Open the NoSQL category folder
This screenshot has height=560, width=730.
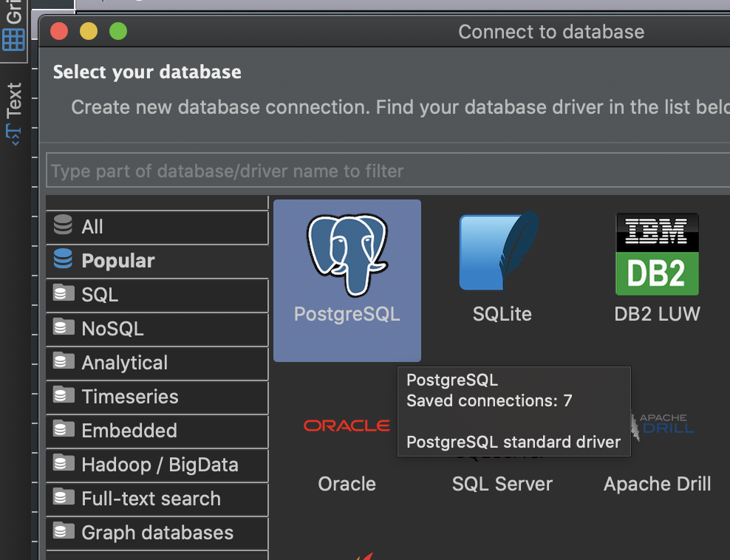157,329
